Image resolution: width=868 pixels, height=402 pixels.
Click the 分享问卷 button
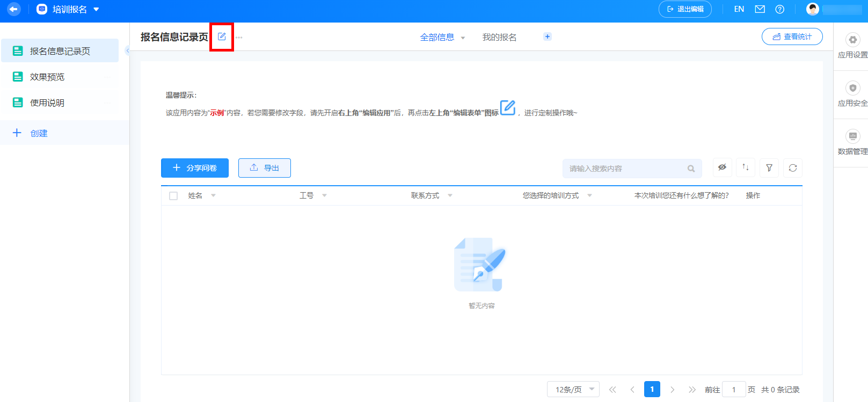pos(195,168)
